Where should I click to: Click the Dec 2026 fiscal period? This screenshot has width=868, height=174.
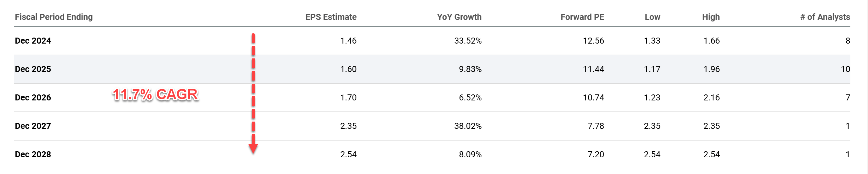pyautogui.click(x=33, y=97)
